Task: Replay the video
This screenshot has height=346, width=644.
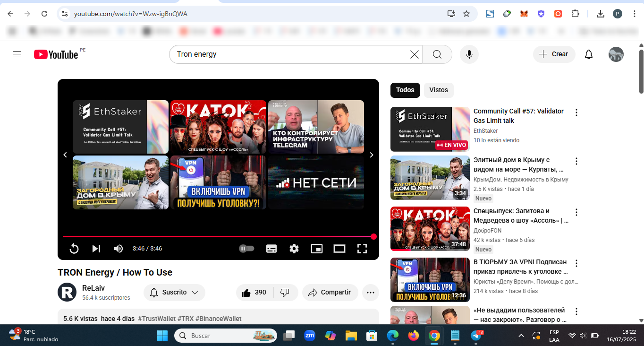Action: [74, 249]
